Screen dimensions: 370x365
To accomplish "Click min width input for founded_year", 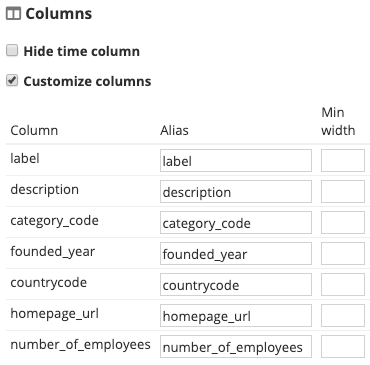I will click(x=343, y=254).
